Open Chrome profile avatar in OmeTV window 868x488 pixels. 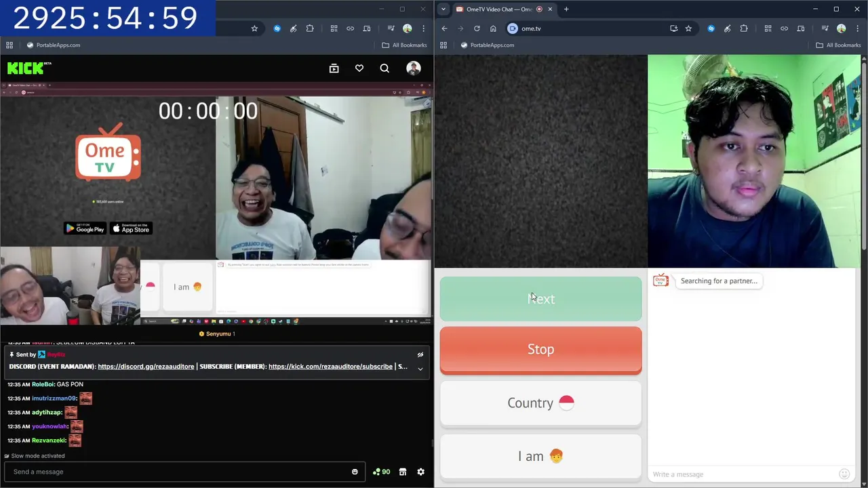click(841, 28)
